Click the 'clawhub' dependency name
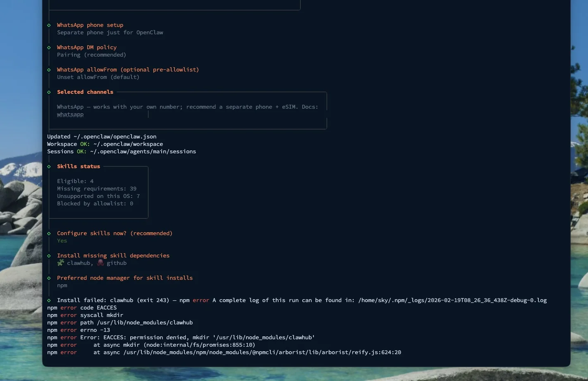Screen dimensions: 588x381 tap(79, 263)
